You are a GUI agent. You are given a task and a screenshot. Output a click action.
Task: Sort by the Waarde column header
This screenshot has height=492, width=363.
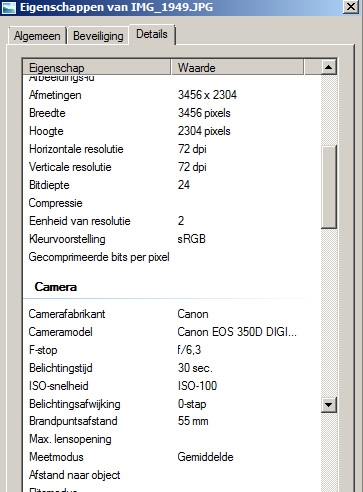click(x=237, y=68)
